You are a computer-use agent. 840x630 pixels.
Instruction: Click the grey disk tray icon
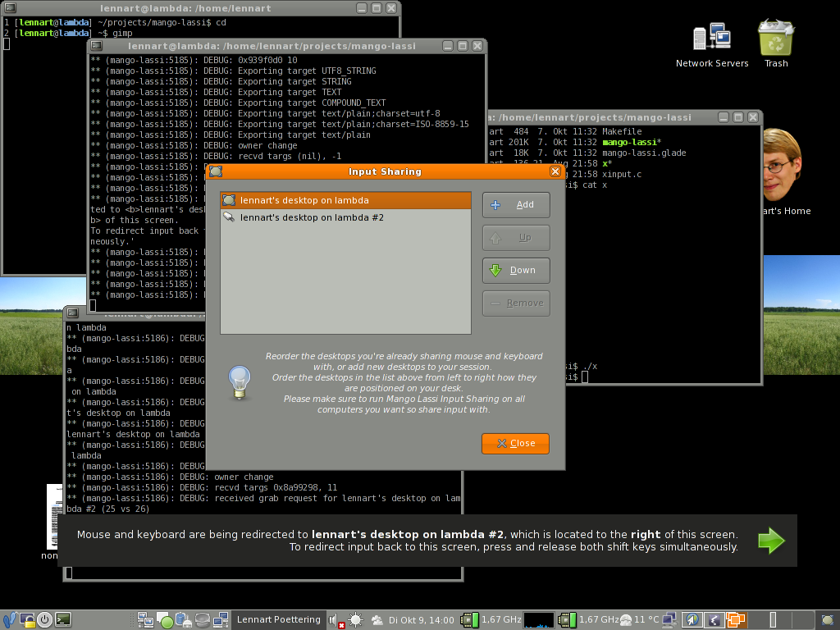pos(203,620)
